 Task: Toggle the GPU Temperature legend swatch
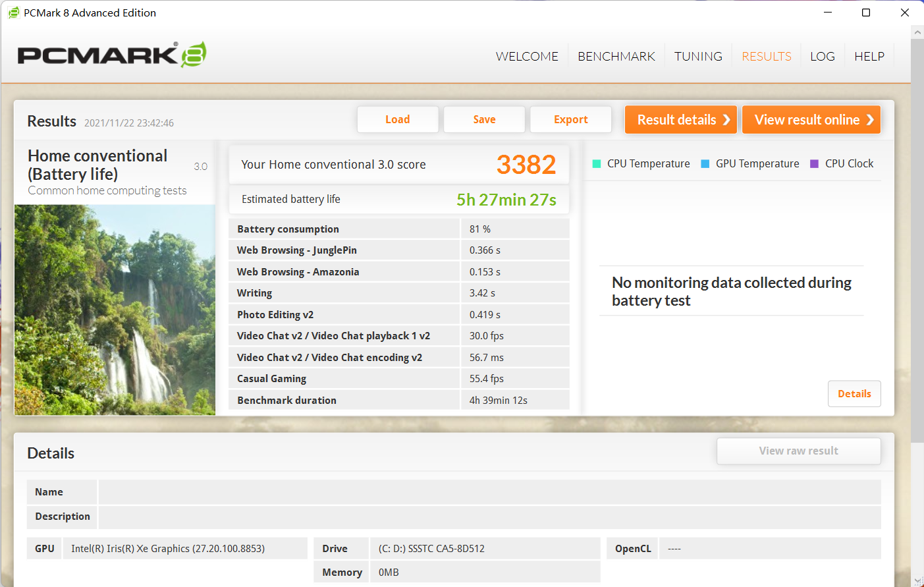[705, 164]
